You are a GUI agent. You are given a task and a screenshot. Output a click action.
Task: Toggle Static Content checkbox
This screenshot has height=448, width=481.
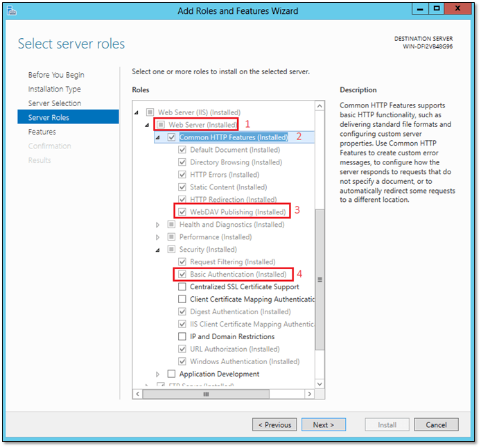[x=182, y=187]
